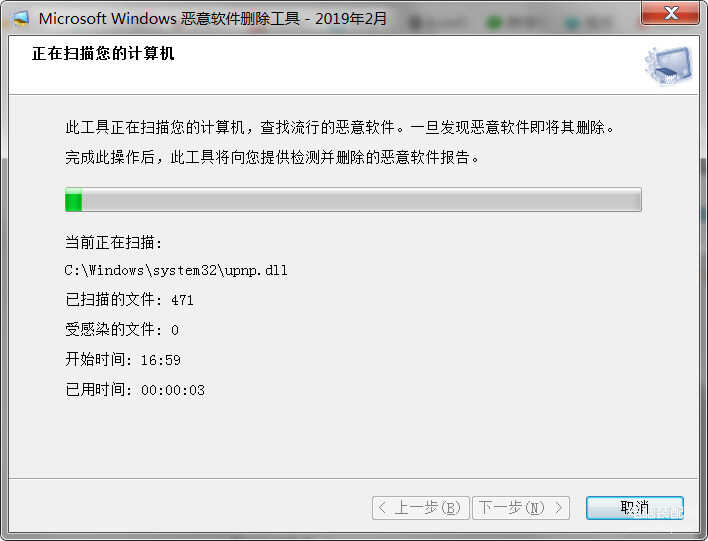Click the gray unfilled progress bar area
This screenshot has width=708, height=541.
(361, 200)
